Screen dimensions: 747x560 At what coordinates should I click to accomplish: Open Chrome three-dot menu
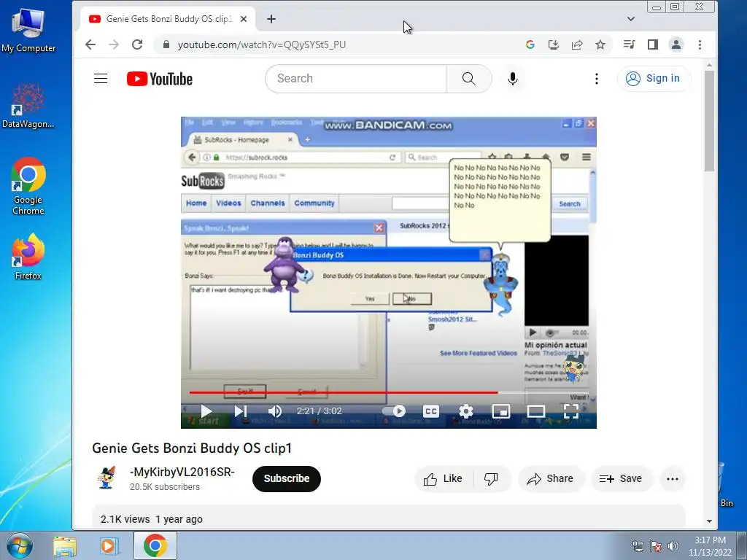[x=700, y=44]
